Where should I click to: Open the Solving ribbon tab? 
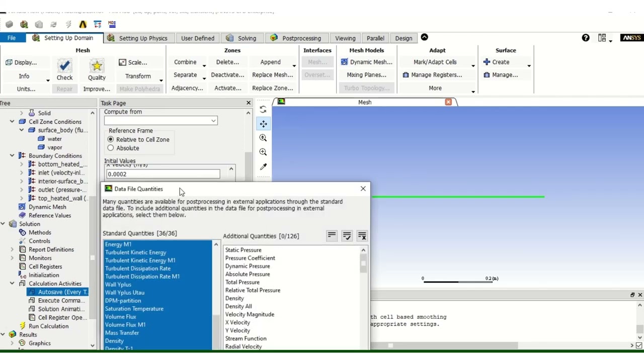(242, 38)
